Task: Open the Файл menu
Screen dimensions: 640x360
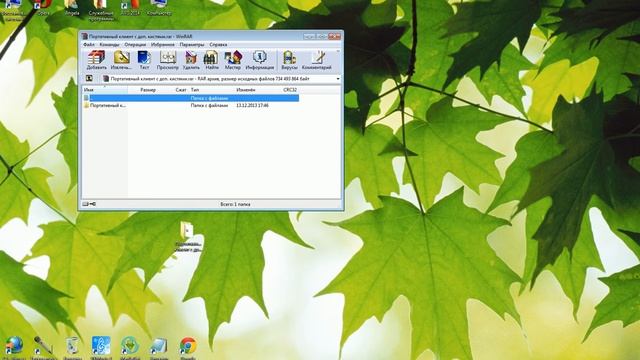Action: click(89, 44)
